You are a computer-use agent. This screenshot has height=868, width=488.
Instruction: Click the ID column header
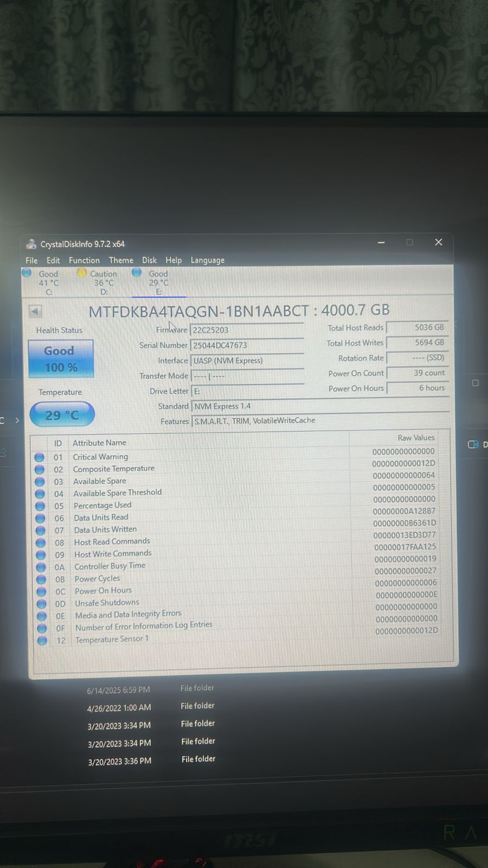(58, 443)
